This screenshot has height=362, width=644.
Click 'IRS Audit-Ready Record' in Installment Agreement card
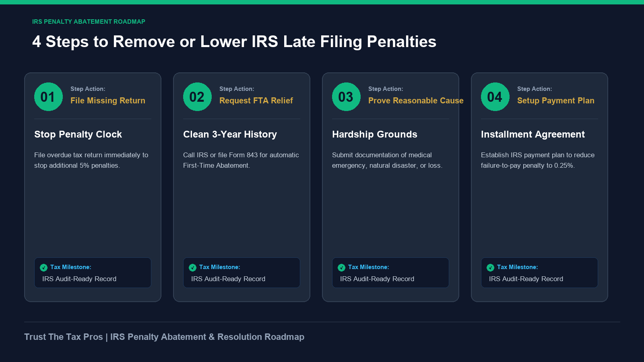coord(526,279)
